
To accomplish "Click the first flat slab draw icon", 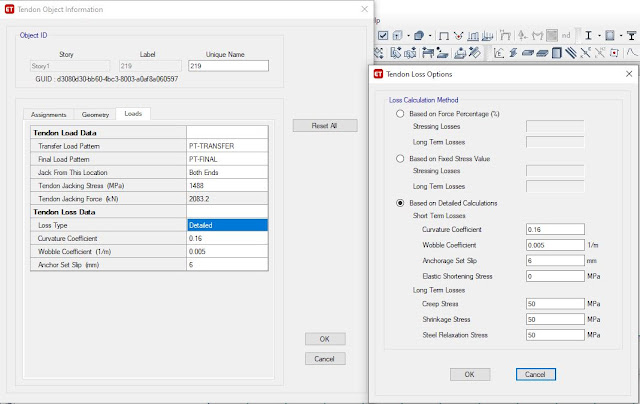I will [528, 53].
